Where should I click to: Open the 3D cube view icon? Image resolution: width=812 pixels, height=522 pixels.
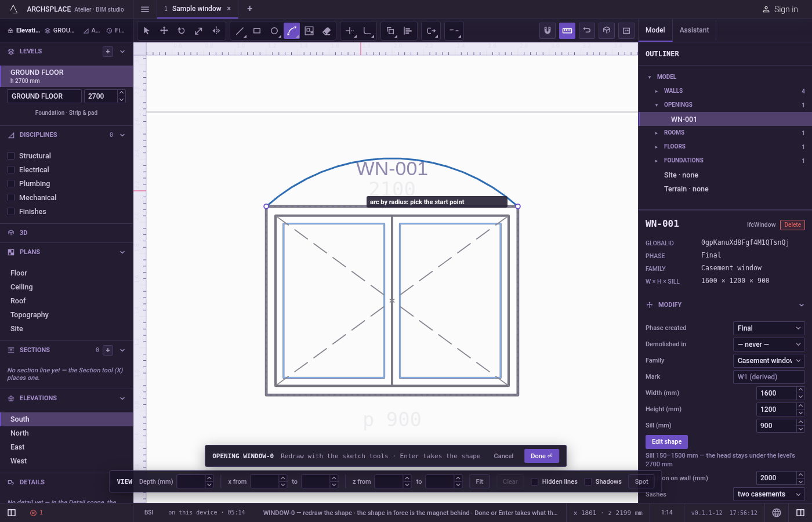(x=607, y=31)
